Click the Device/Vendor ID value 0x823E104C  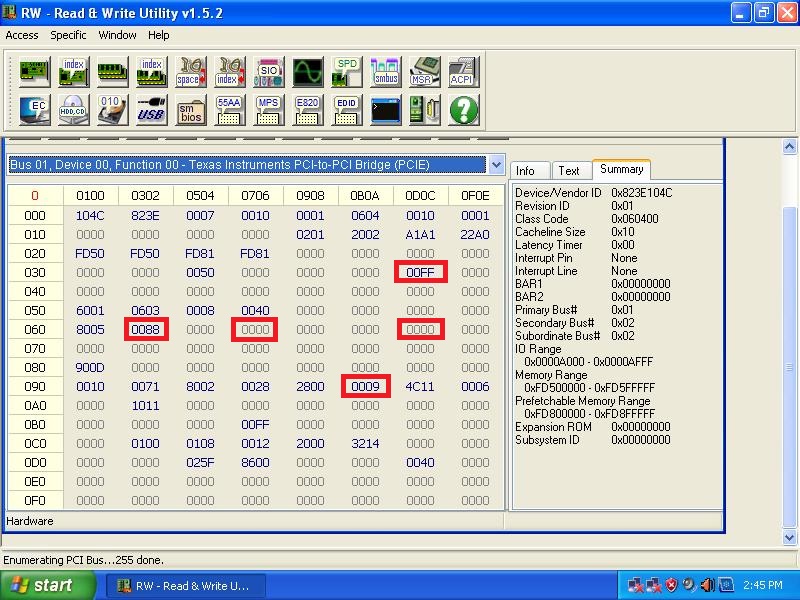tap(641, 193)
